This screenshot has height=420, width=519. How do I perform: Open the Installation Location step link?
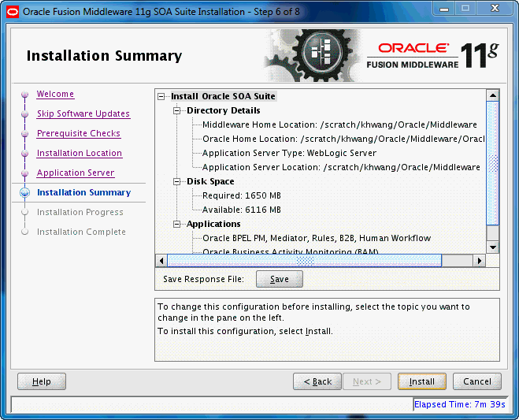(x=80, y=153)
